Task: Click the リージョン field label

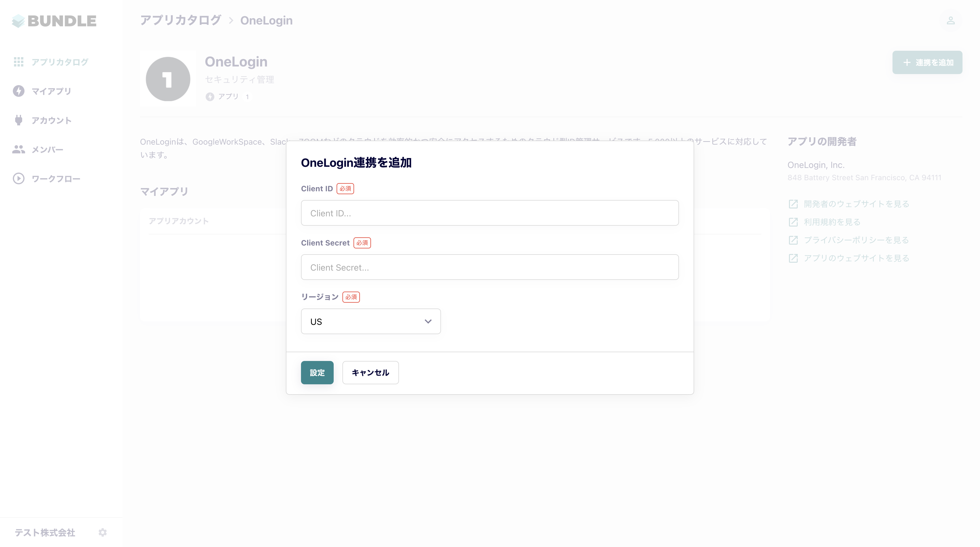Action: point(320,297)
